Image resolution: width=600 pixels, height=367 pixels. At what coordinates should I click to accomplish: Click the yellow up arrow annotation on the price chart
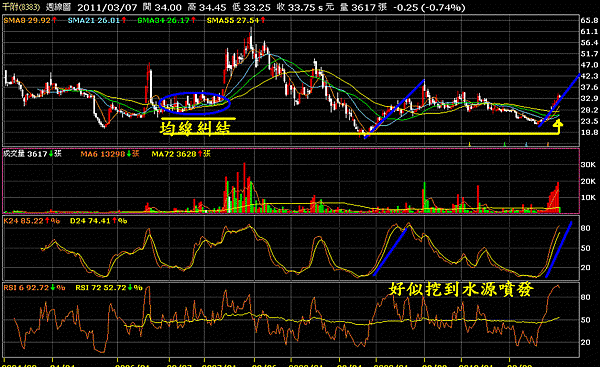[558, 126]
